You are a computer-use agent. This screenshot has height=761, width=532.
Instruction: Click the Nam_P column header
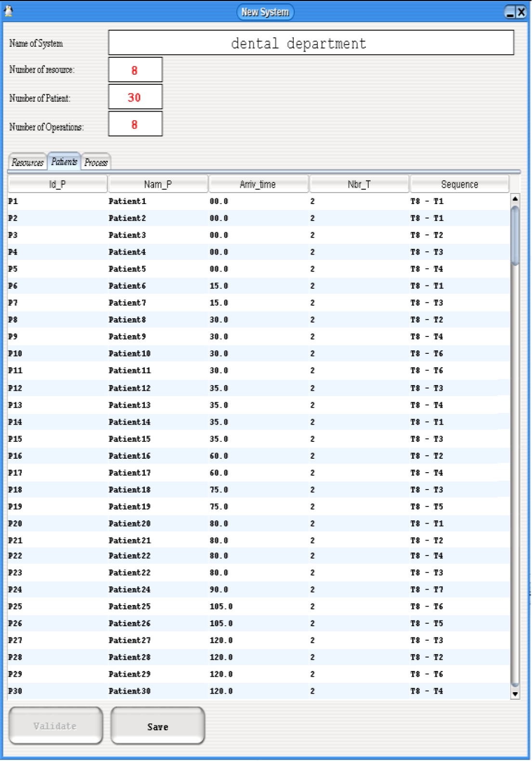[158, 184]
